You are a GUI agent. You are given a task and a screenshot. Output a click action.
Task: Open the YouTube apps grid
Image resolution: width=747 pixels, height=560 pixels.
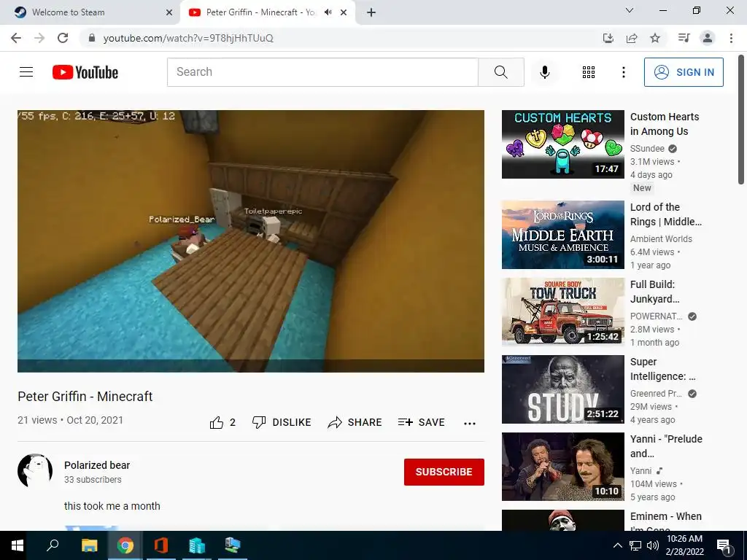[589, 72]
